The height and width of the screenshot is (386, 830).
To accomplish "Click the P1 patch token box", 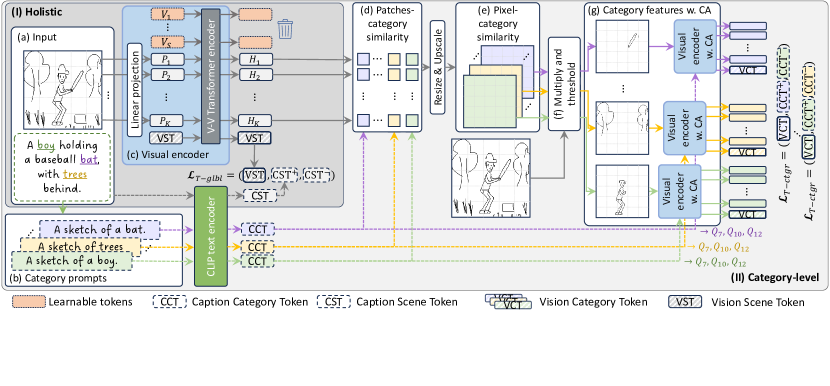I will (x=167, y=59).
